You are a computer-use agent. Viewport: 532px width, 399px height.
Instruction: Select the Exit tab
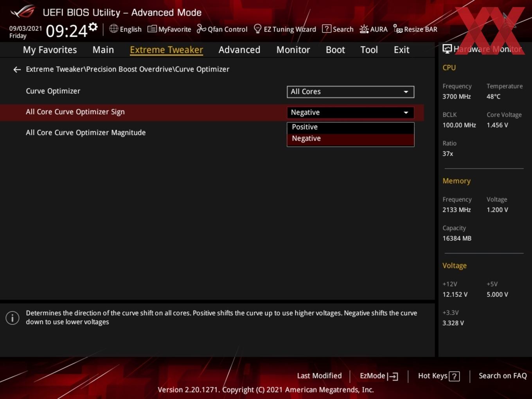401,50
